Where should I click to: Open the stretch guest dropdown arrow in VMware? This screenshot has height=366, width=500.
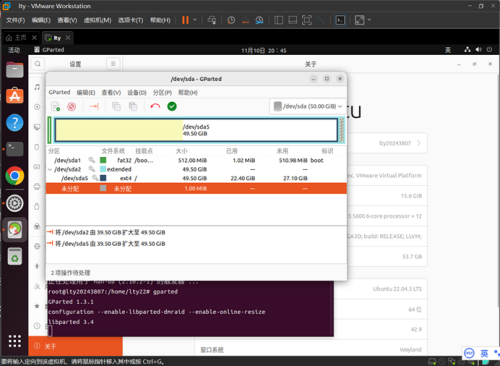coord(369,20)
